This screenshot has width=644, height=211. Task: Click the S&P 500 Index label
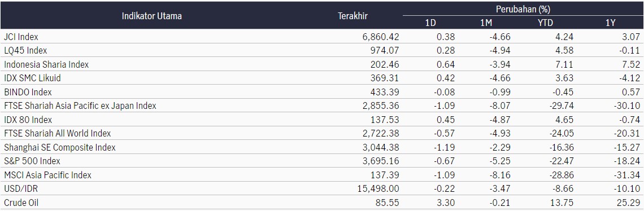click(32, 161)
